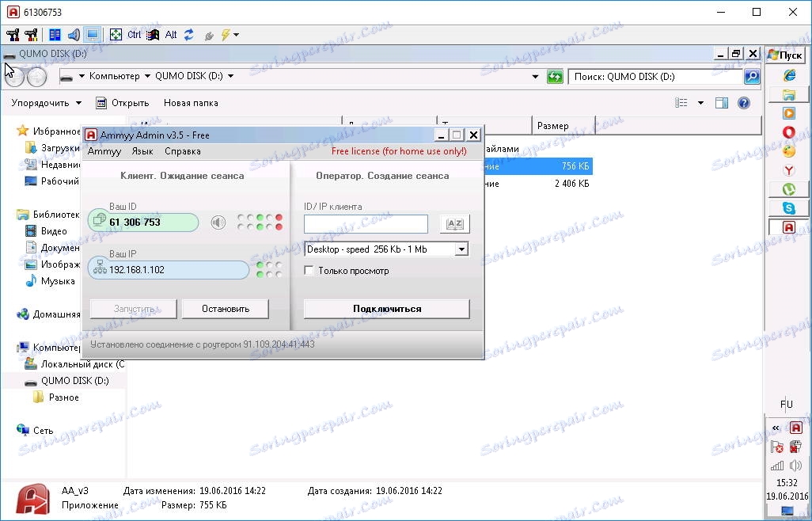The width and height of the screenshot is (812, 521).
Task: Click the Free license (for home use only!) link
Action: pos(399,151)
